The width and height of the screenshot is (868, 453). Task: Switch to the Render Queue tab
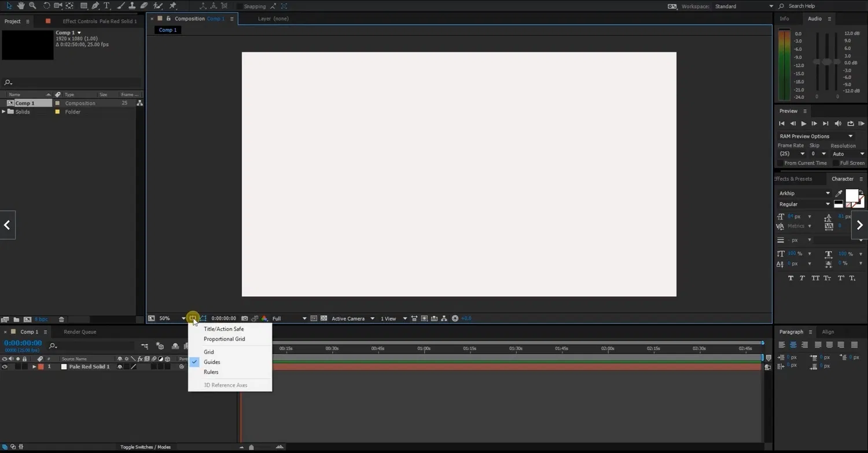tap(79, 332)
